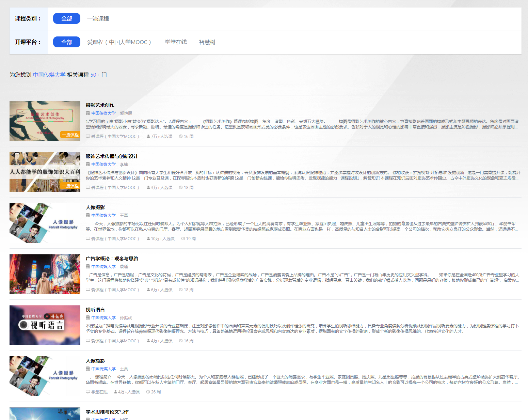
Task: Open 中国传媒大学 link in search result summary
Action: (49, 75)
